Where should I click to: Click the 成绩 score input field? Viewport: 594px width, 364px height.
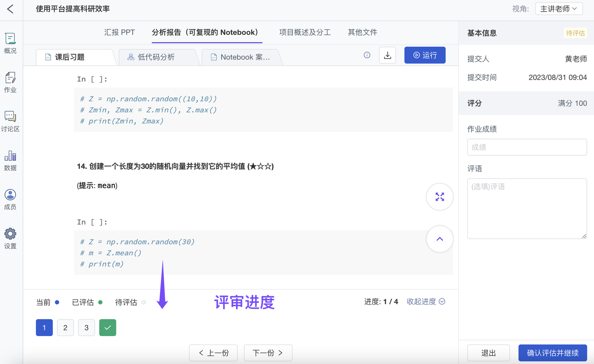pos(527,147)
